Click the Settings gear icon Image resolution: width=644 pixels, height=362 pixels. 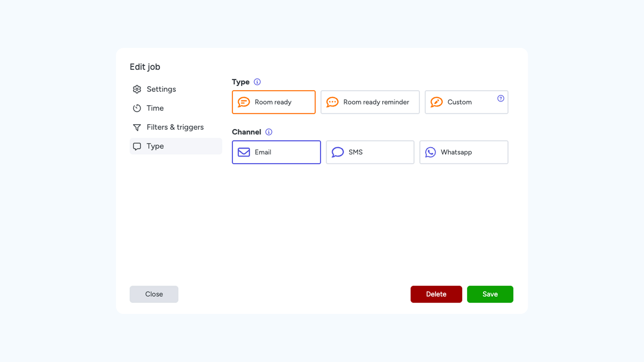[x=137, y=89]
